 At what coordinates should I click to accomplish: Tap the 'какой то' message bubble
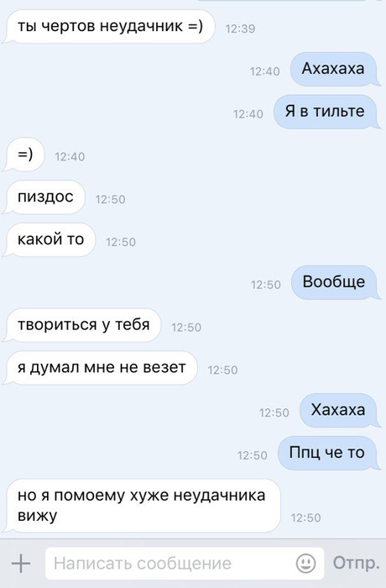coord(50,239)
